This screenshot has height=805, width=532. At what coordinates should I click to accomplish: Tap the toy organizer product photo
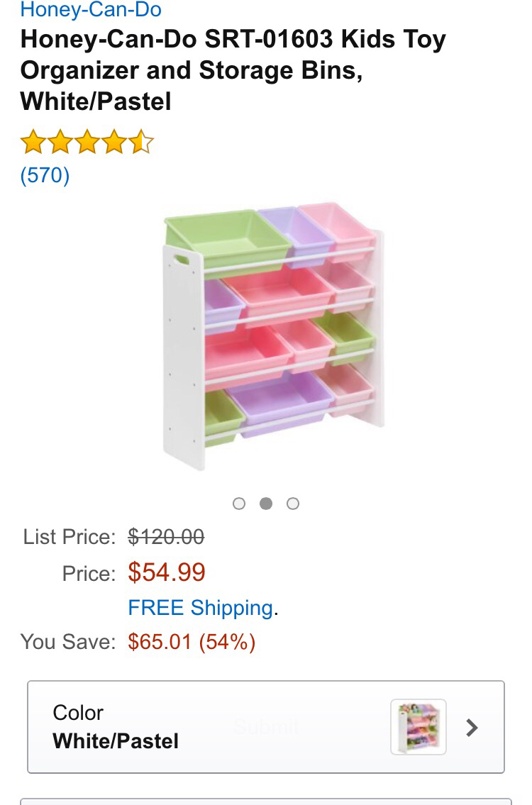pyautogui.click(x=273, y=336)
